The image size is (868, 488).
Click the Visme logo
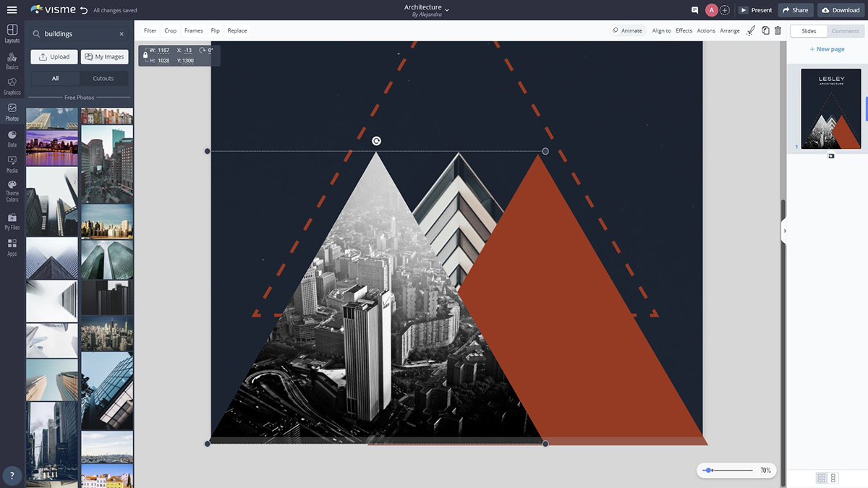[53, 10]
